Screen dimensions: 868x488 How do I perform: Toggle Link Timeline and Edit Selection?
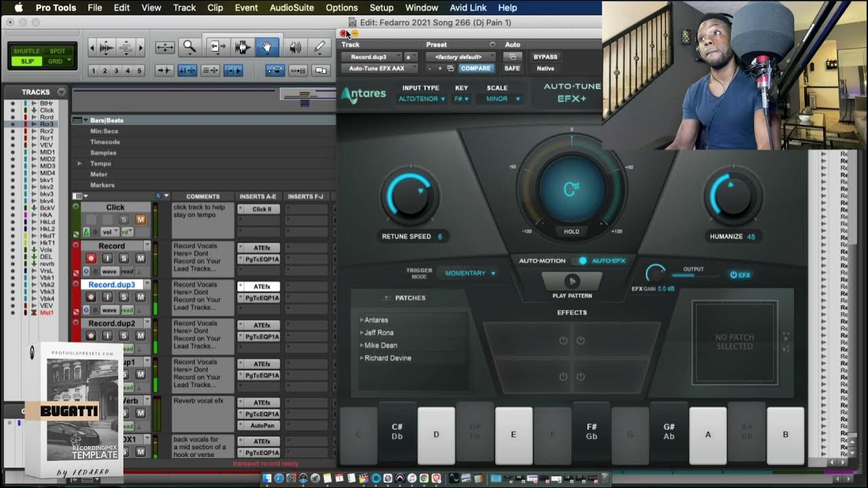pos(187,70)
